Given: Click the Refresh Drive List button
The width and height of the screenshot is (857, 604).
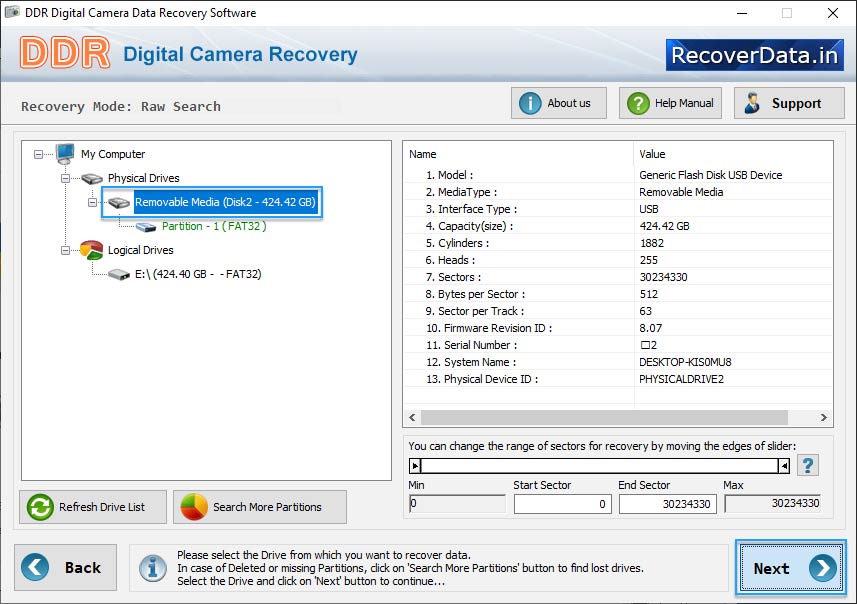Looking at the screenshot, I should coord(93,507).
